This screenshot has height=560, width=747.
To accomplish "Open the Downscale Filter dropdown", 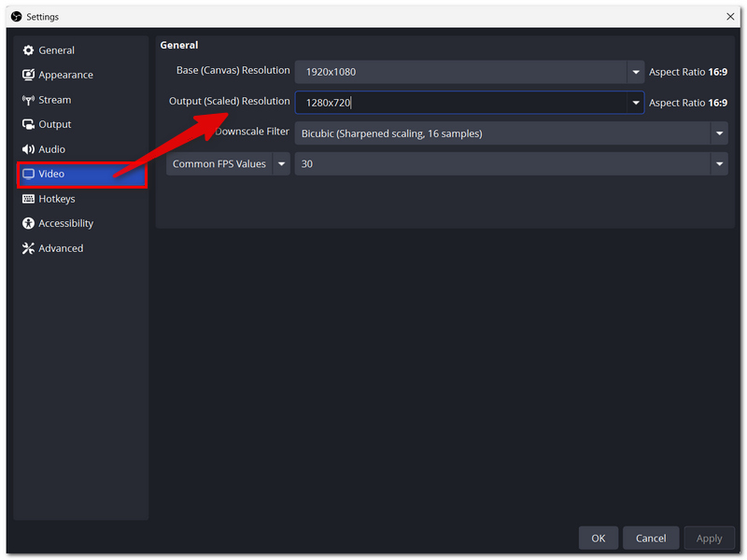I will pyautogui.click(x=511, y=133).
